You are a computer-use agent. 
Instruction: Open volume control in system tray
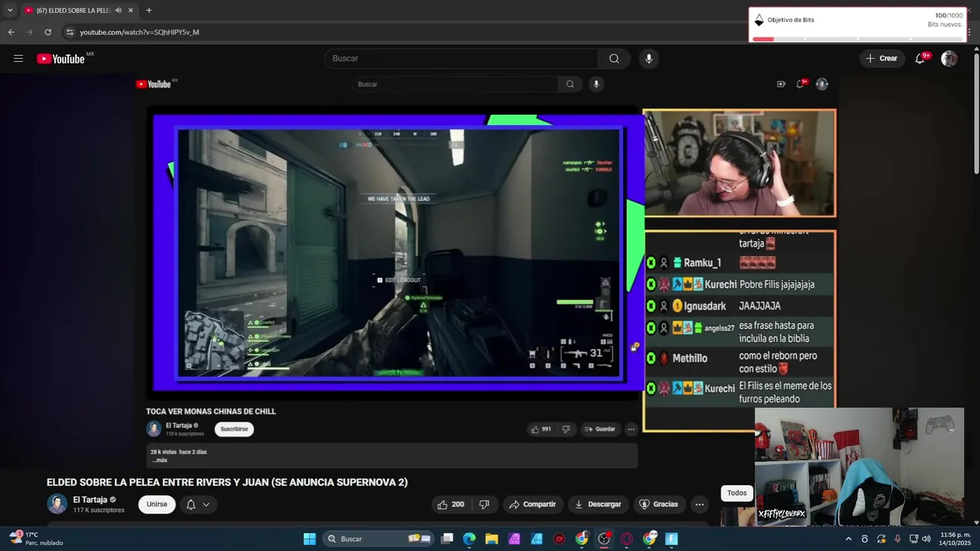click(x=926, y=539)
